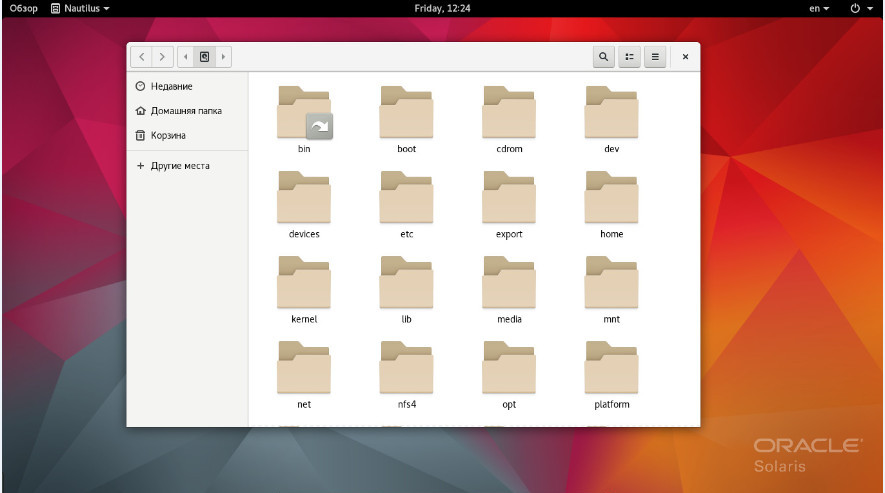Select the opt folder icon
Viewport: 885px width, 493px height.
click(509, 368)
